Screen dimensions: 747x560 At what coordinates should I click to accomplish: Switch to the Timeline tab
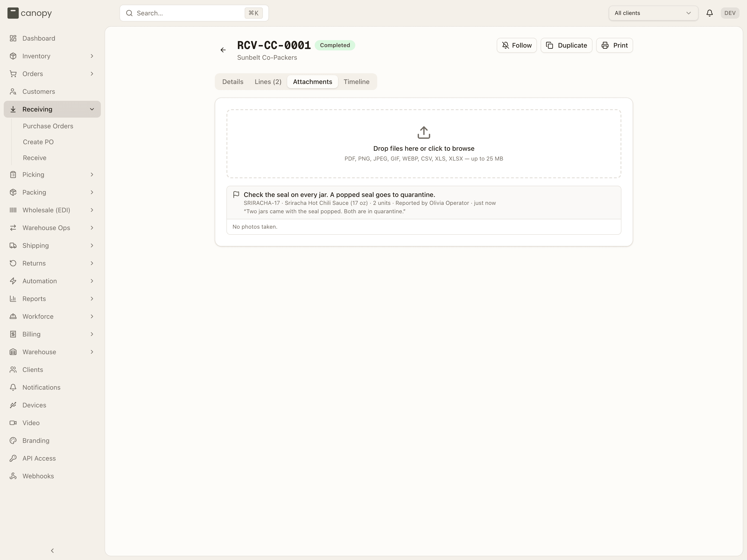[x=356, y=82]
